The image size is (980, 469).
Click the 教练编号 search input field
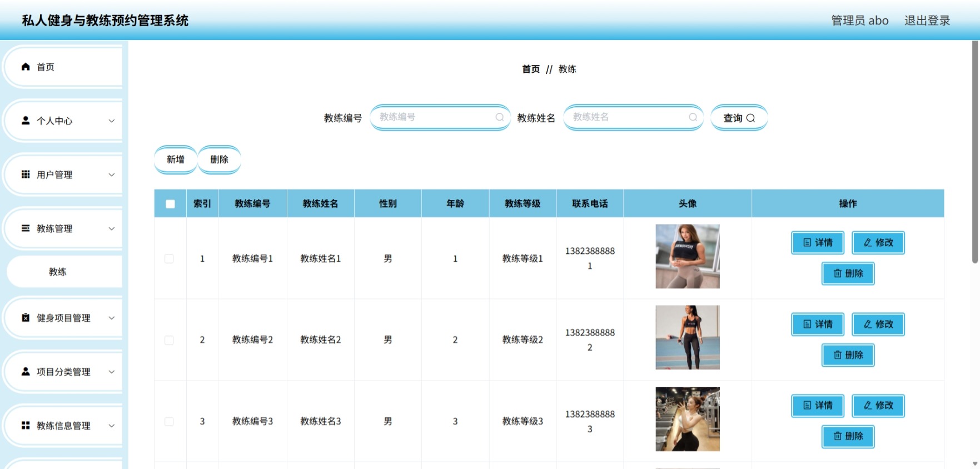tap(440, 117)
